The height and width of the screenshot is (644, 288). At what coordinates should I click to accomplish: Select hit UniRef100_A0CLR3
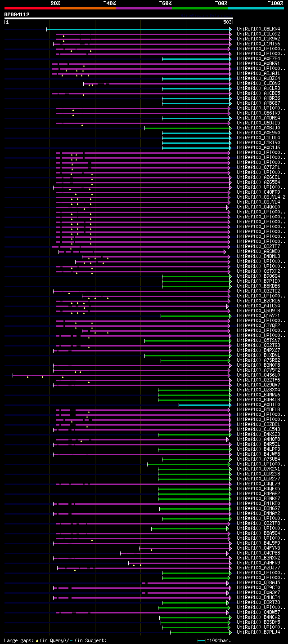[x=259, y=89]
